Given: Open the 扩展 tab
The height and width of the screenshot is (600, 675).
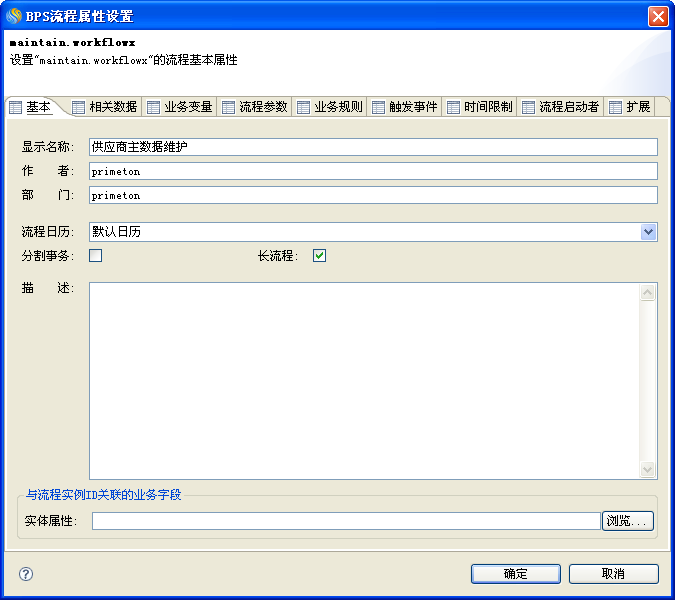Looking at the screenshot, I should (630, 107).
